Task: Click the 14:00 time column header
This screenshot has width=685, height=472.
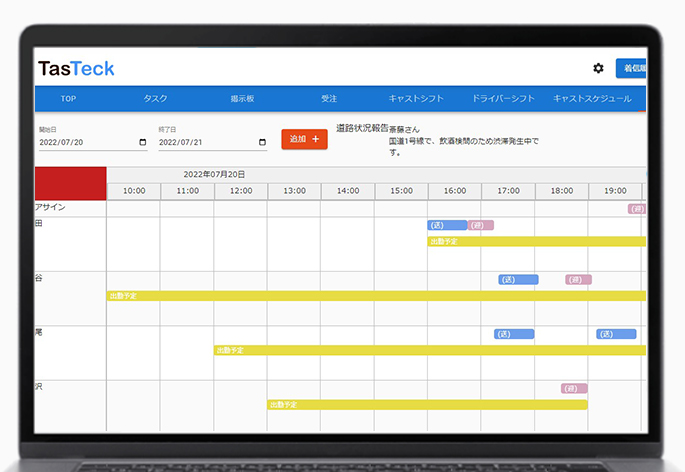Action: [x=348, y=191]
